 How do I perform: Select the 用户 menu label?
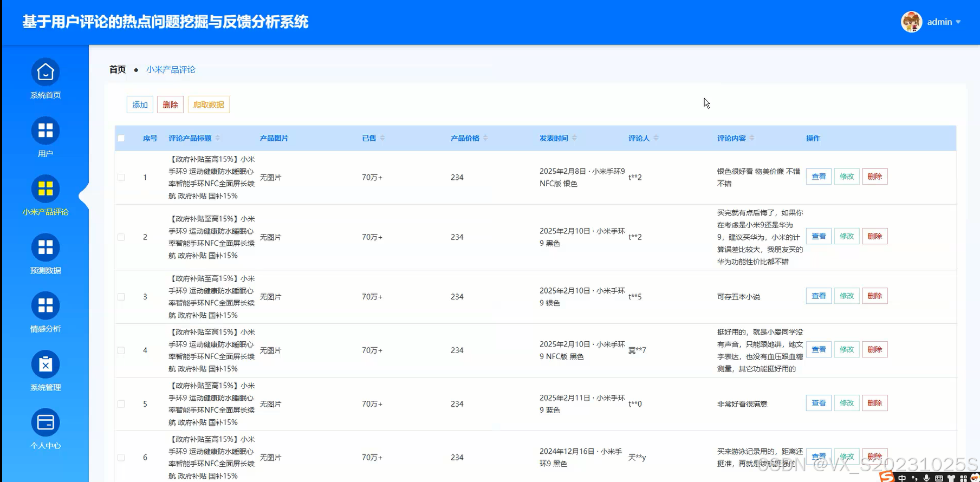(x=46, y=154)
